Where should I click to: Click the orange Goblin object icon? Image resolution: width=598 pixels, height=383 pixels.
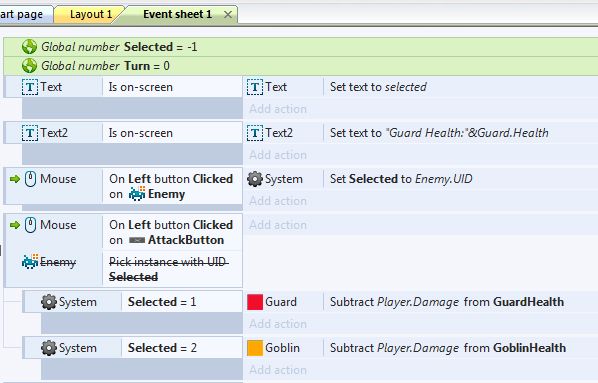[255, 348]
